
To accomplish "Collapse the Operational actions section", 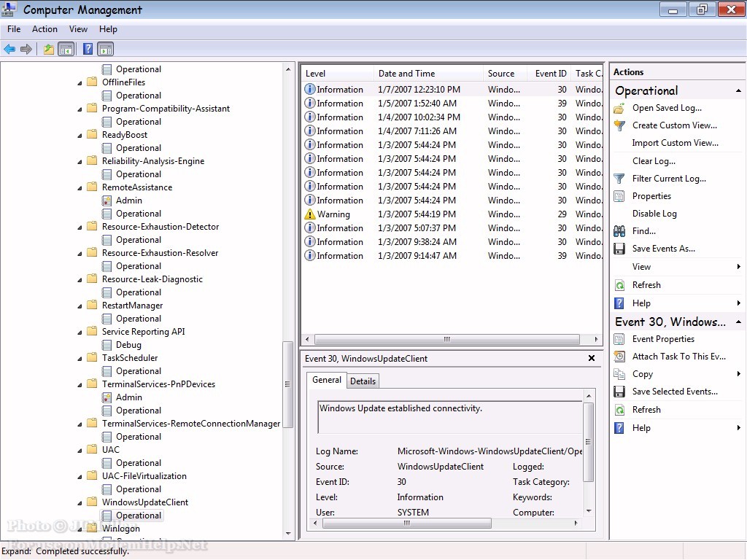I will tap(738, 90).
